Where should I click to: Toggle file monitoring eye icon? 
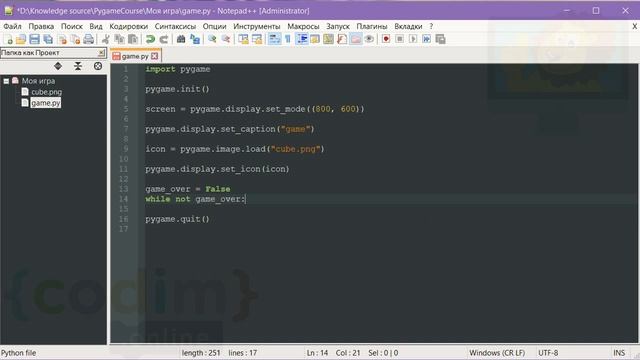click(369, 39)
